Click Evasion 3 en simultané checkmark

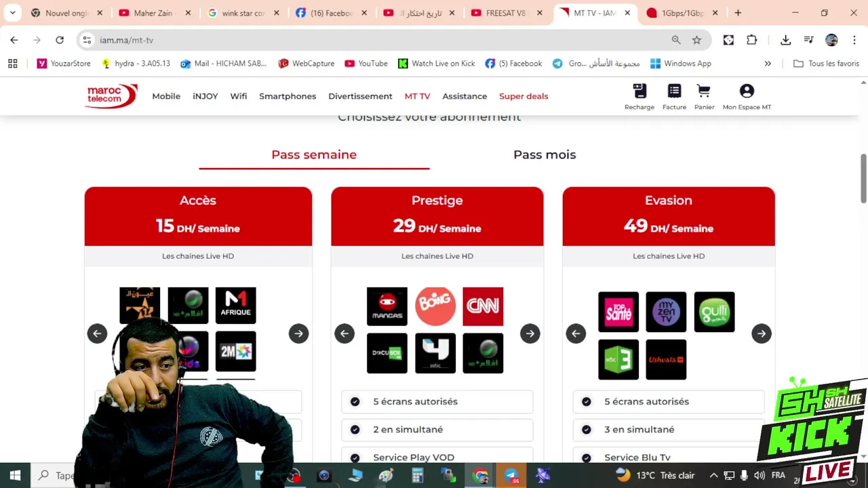click(x=587, y=430)
